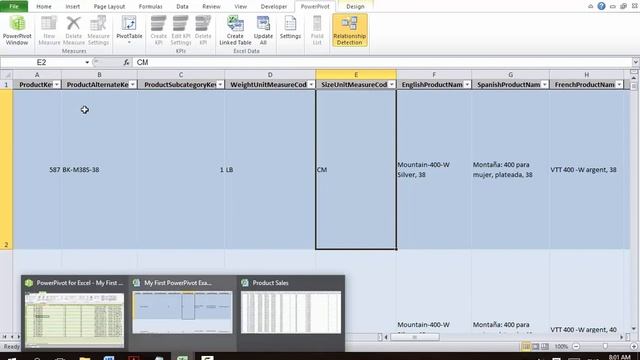Screen dimensions: 640x360
Task: Open PowerPivot Settings
Action: 290,28
